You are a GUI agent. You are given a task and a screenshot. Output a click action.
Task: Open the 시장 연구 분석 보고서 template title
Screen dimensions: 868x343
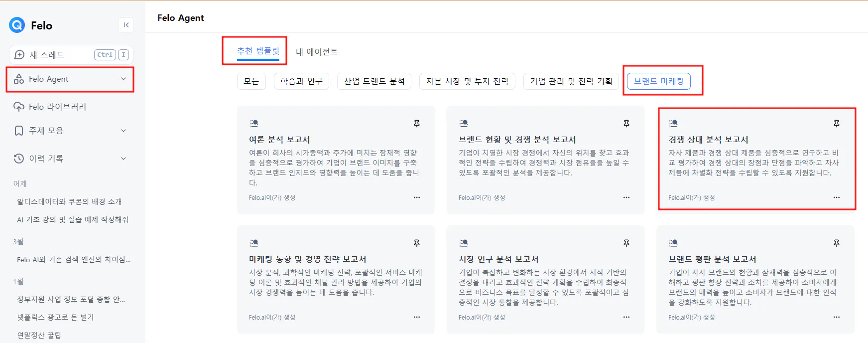coord(498,259)
